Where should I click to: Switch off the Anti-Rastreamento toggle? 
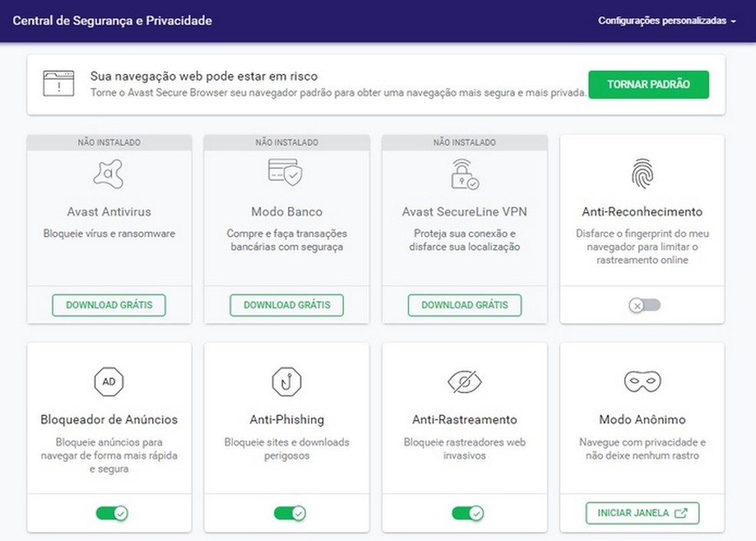467,513
